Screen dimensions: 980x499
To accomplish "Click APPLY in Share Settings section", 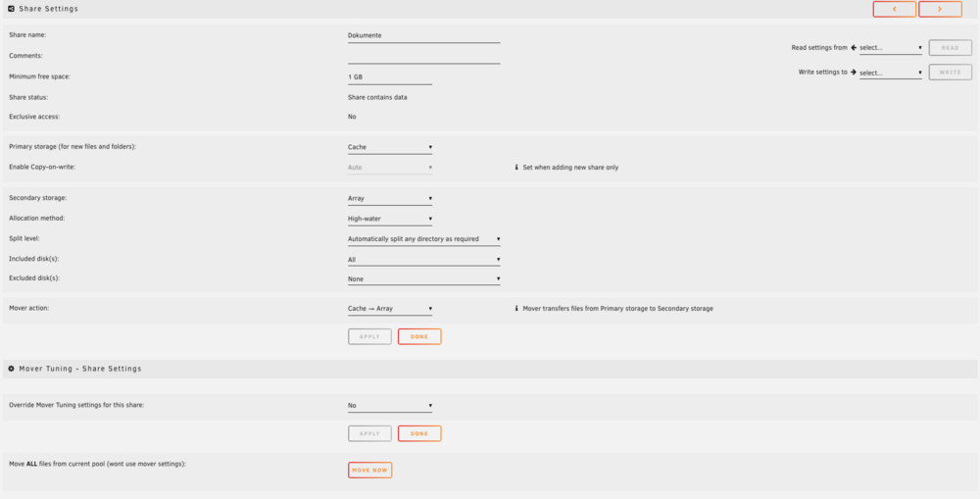I will point(370,337).
